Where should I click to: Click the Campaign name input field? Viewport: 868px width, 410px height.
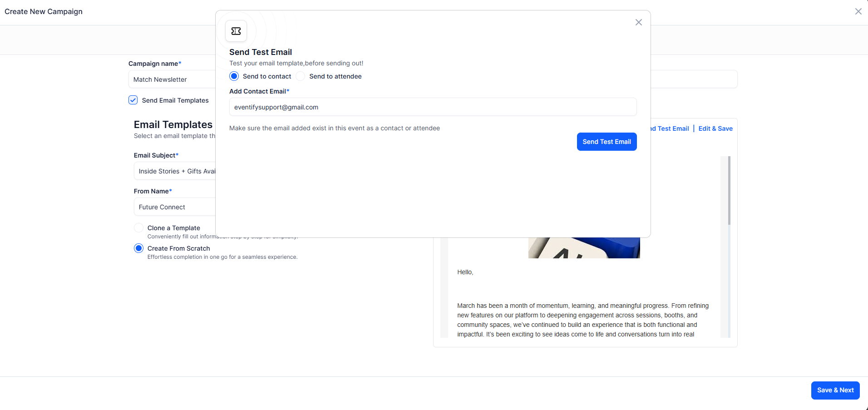pos(172,79)
